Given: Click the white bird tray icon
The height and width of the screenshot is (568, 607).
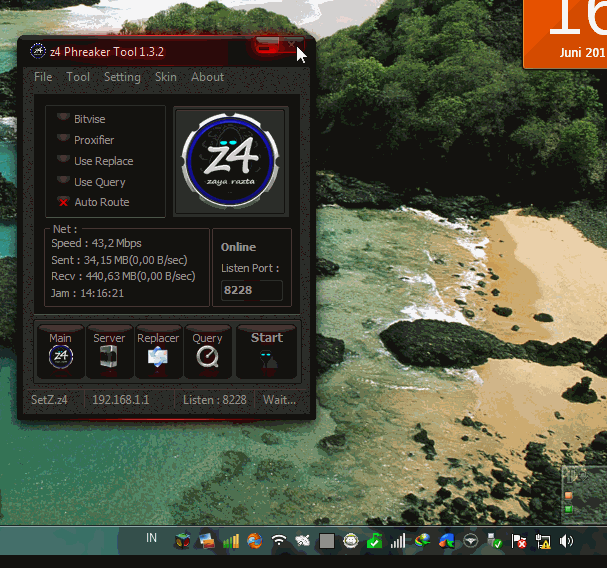Looking at the screenshot, I should tap(302, 541).
